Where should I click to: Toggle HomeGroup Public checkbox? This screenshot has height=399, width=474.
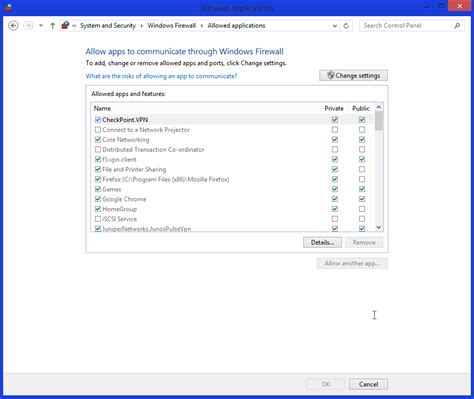coord(362,209)
